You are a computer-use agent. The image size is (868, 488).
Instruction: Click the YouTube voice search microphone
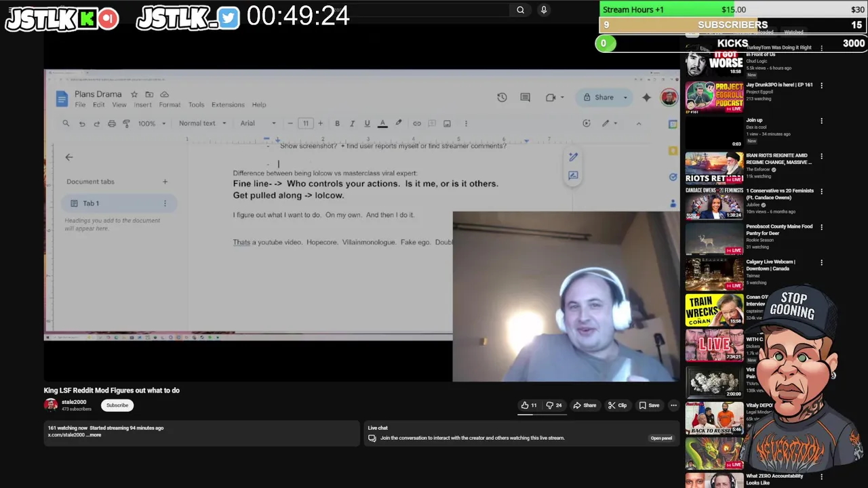[x=543, y=9]
